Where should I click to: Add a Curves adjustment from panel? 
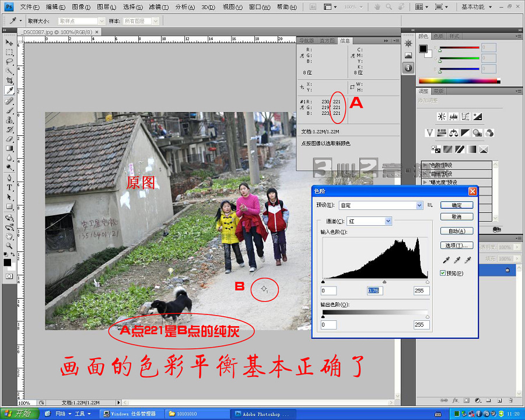[467, 117]
